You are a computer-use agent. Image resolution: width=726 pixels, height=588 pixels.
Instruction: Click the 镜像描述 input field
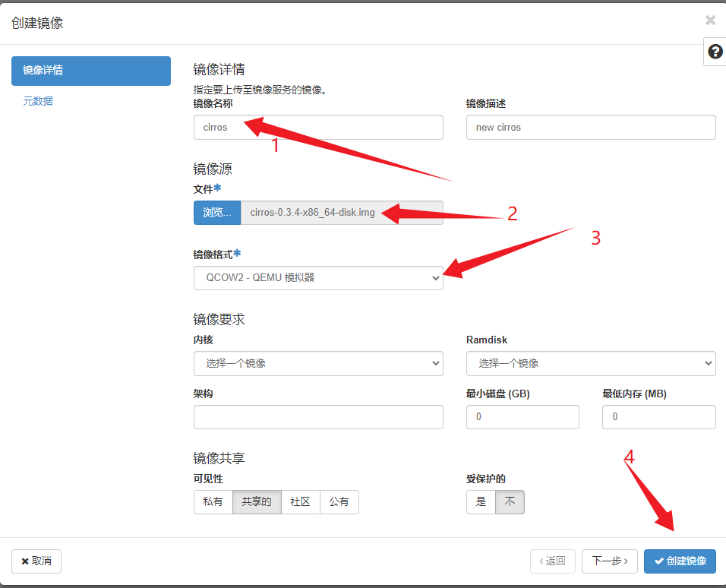[x=591, y=128]
